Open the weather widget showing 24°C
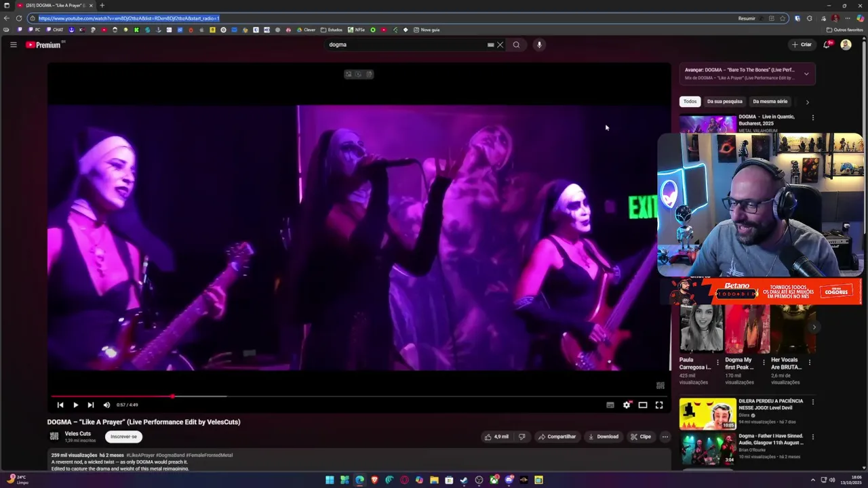The image size is (868, 488). 18,480
